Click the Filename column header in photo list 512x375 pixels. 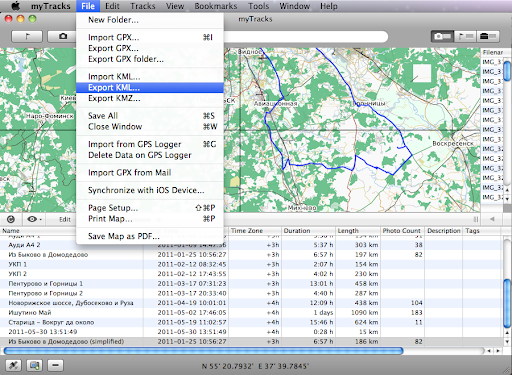492,52
